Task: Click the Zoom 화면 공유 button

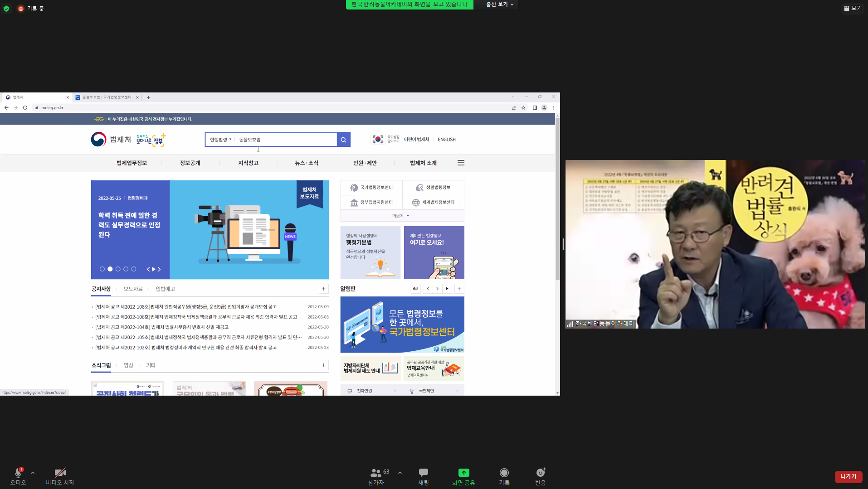Action: pyautogui.click(x=463, y=477)
